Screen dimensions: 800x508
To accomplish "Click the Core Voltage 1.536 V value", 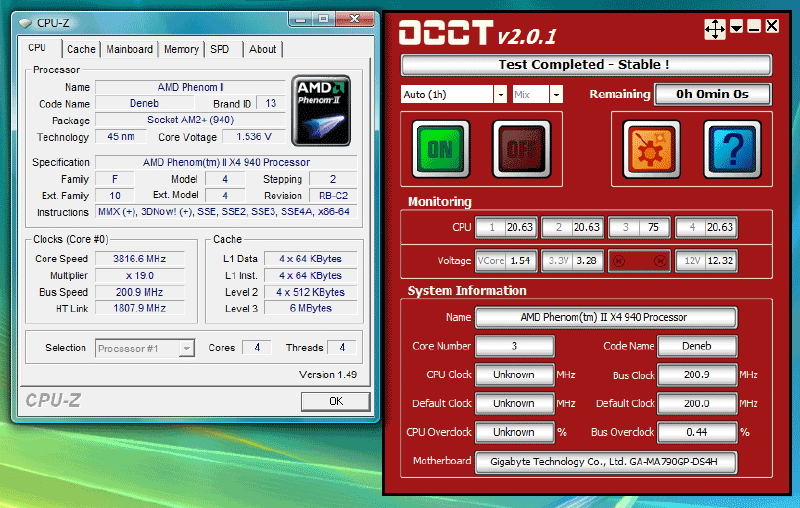I will pyautogui.click(x=254, y=137).
